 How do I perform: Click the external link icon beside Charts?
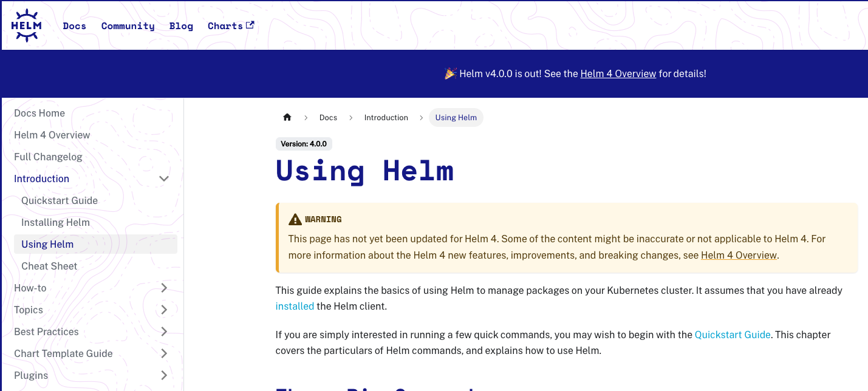pyautogui.click(x=250, y=25)
